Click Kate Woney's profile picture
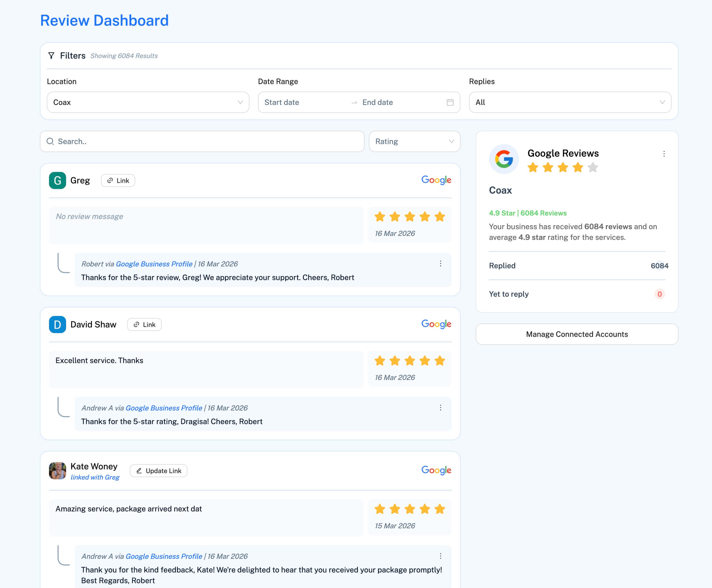Viewport: 712px width, 588px height. [x=58, y=471]
